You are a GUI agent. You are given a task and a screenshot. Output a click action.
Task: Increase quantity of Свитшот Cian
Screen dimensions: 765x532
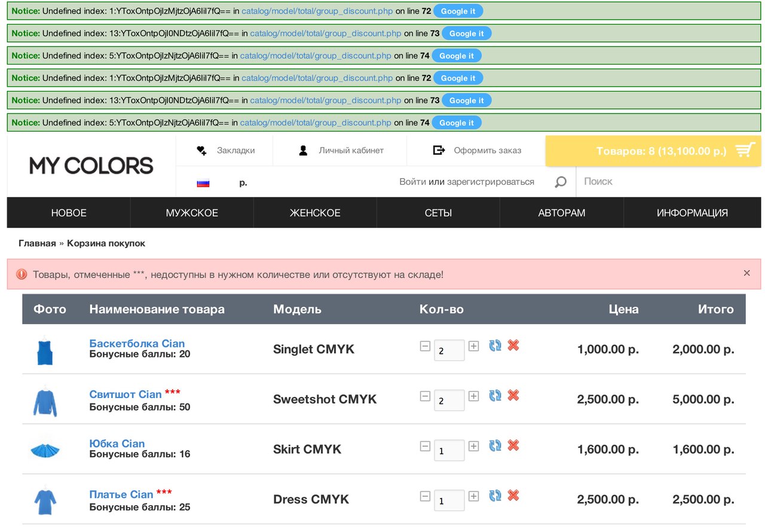(x=474, y=396)
